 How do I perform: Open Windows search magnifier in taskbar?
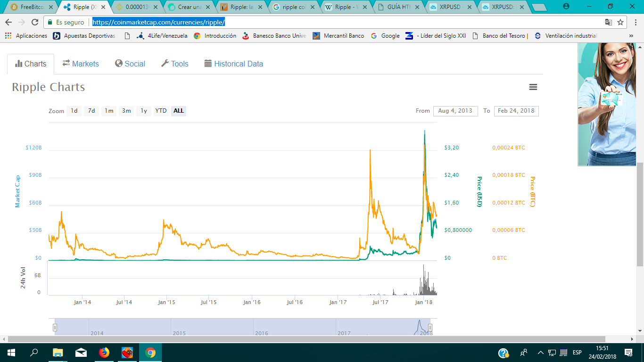click(34, 353)
